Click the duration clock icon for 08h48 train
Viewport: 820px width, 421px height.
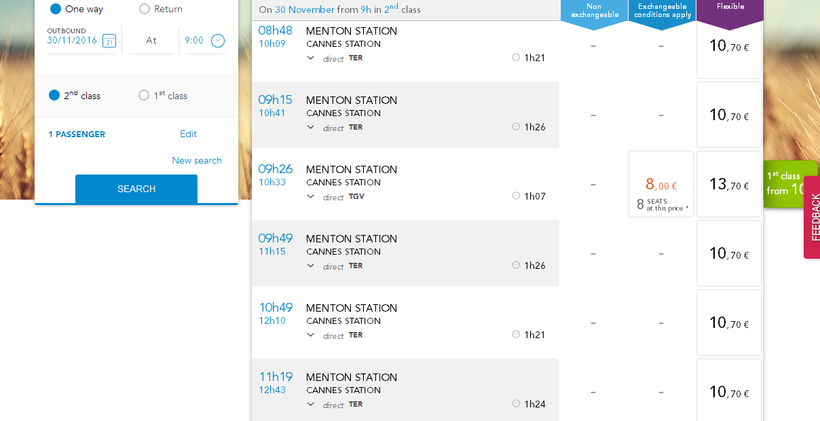(516, 57)
